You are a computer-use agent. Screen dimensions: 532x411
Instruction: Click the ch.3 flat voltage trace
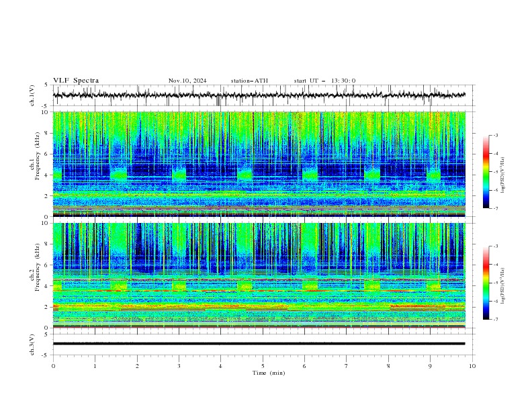[259, 344]
